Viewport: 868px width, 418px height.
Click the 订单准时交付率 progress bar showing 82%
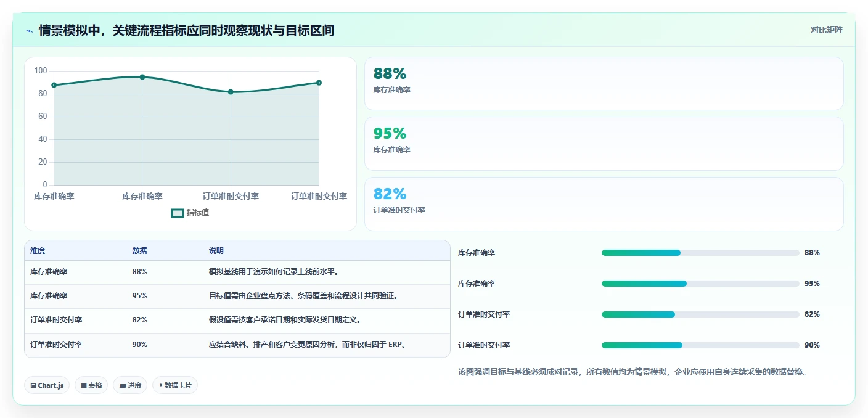tap(700, 314)
